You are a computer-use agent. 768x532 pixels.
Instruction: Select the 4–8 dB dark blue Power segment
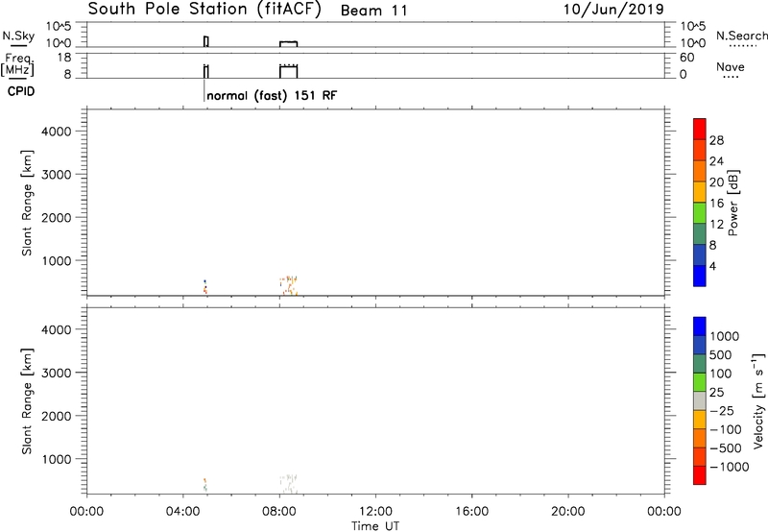pos(700,254)
